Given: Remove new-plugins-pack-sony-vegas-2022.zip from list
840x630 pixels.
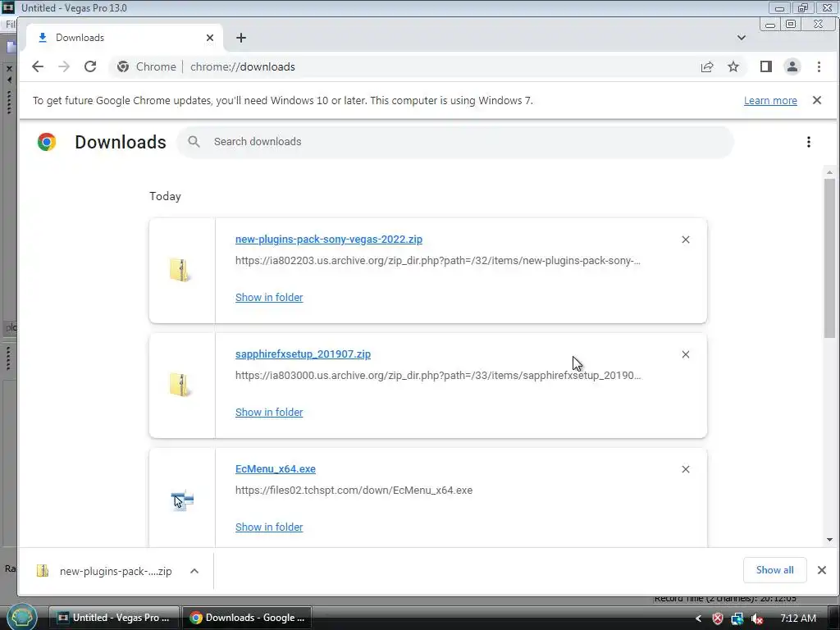Looking at the screenshot, I should point(686,240).
